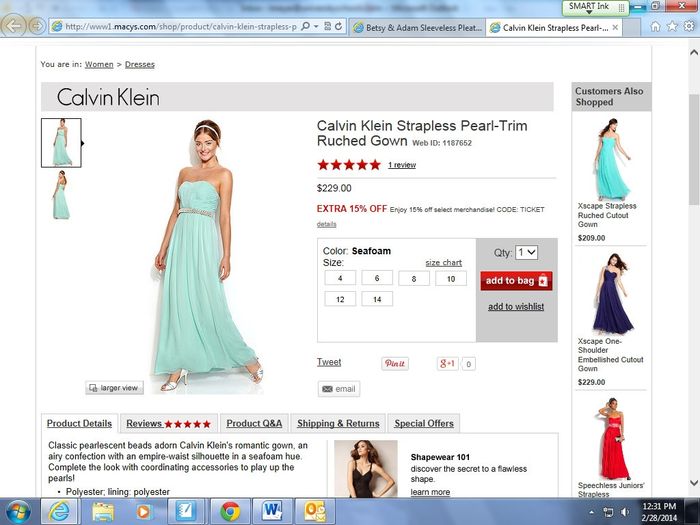Image resolution: width=700 pixels, height=525 pixels.
Task: Open Special Offers tab
Action: (424, 423)
